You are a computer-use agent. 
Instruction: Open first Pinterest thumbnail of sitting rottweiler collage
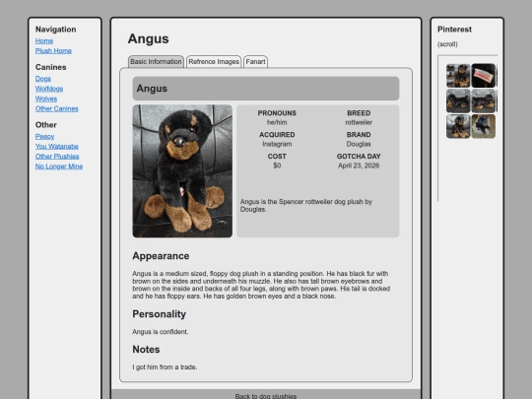pyautogui.click(x=458, y=76)
